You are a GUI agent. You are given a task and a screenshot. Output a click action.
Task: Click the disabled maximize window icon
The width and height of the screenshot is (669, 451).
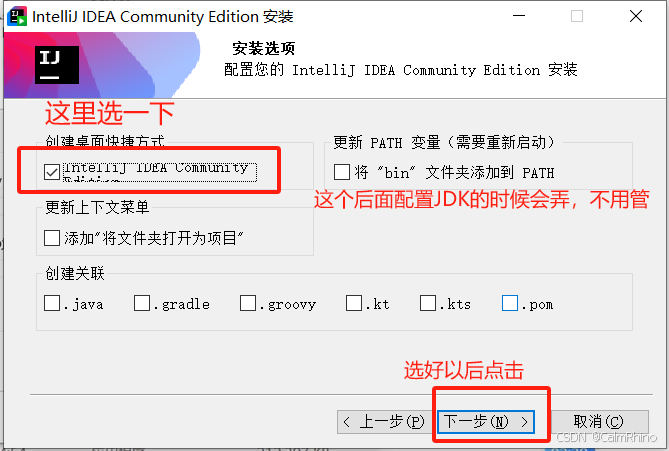click(x=577, y=16)
